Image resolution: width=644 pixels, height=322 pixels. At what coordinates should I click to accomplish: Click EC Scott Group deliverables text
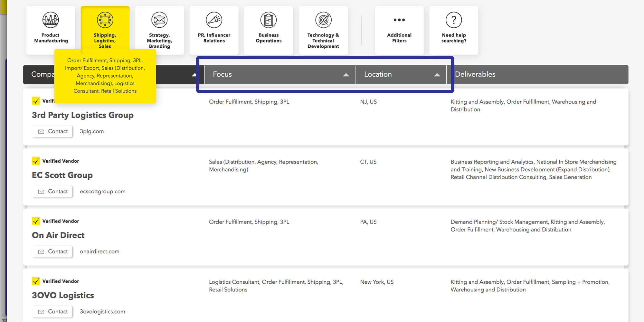(534, 169)
